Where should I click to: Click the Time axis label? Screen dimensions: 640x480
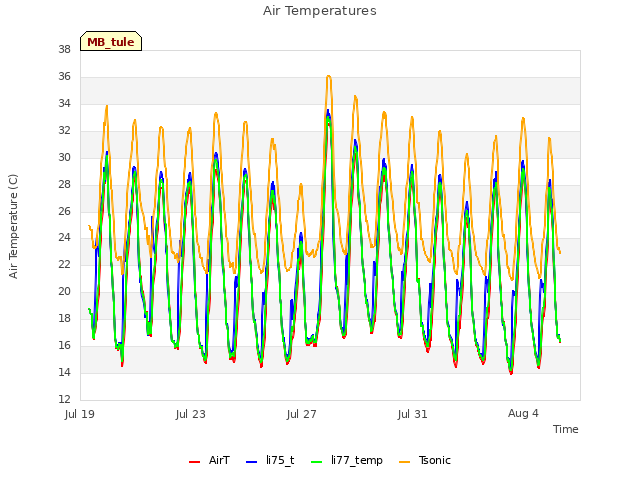[565, 429]
